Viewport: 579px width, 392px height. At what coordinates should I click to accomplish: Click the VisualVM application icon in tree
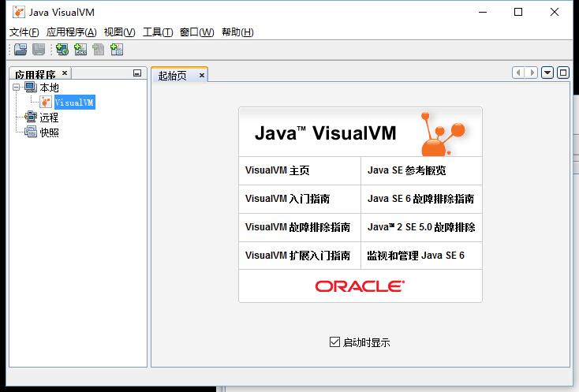46,103
